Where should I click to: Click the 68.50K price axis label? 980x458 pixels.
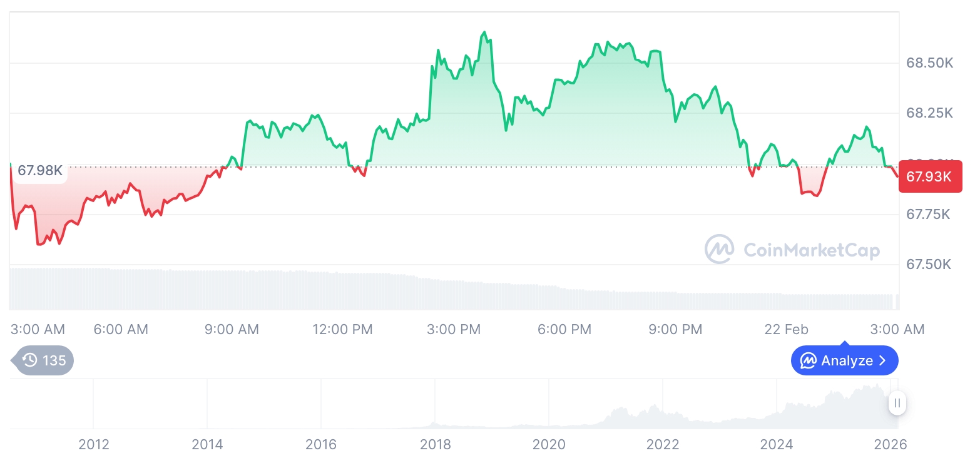[929, 63]
